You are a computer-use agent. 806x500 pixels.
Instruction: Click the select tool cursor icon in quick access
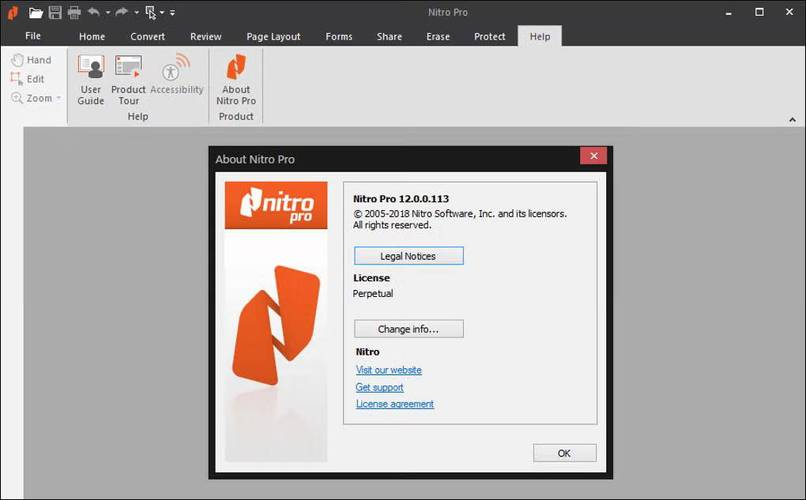(151, 12)
